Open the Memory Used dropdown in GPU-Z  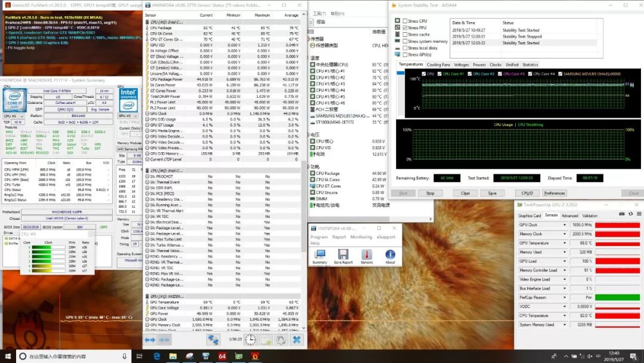564,252
